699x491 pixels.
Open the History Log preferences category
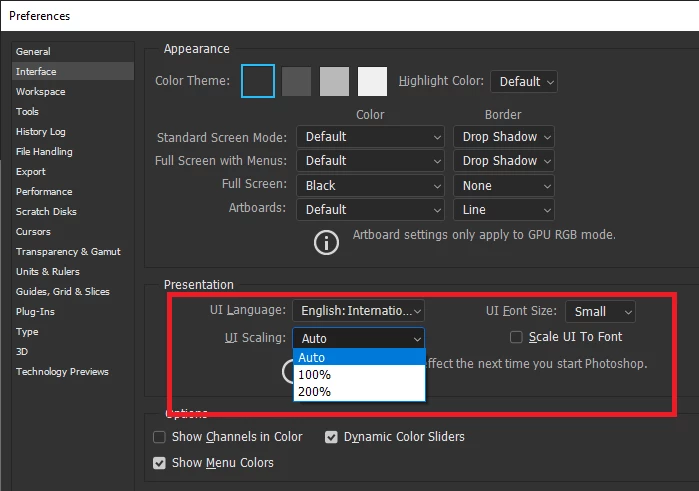pyautogui.click(x=73, y=132)
